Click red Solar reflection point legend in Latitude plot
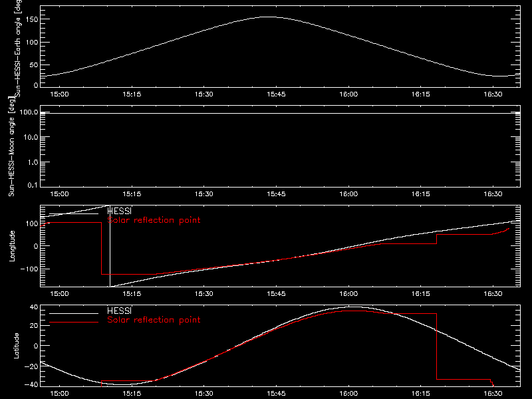 (154, 320)
